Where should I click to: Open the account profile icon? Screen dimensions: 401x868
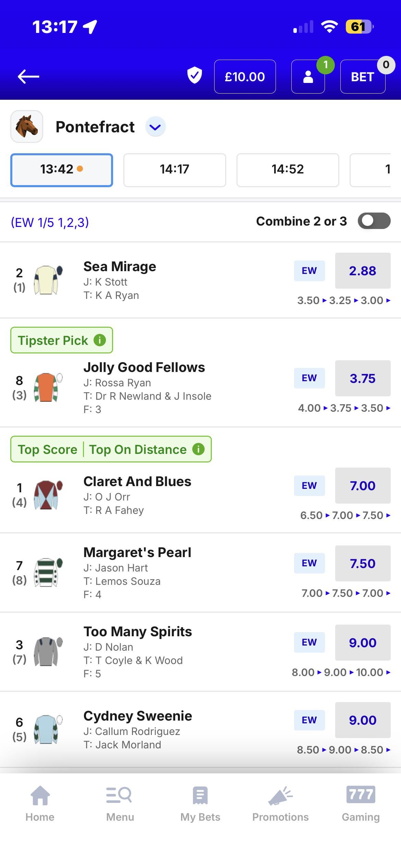pos(308,77)
